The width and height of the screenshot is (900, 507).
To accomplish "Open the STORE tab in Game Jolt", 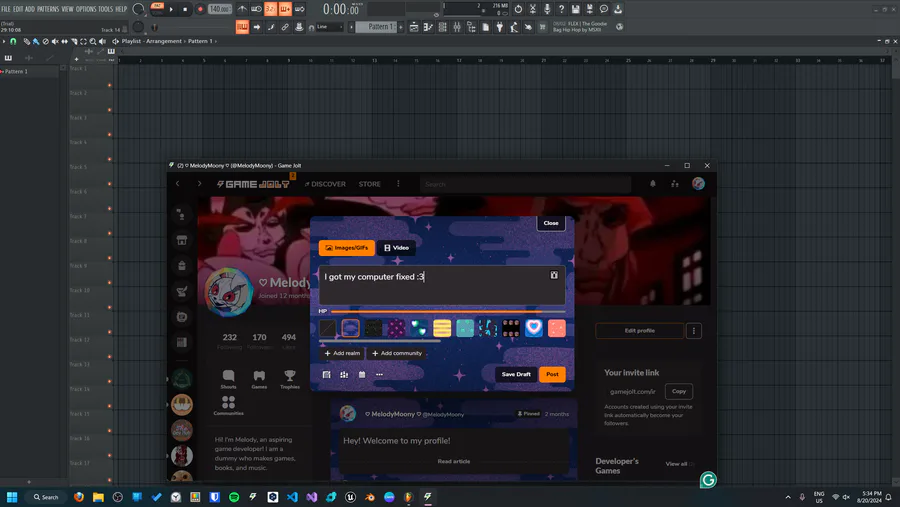I will point(370,184).
